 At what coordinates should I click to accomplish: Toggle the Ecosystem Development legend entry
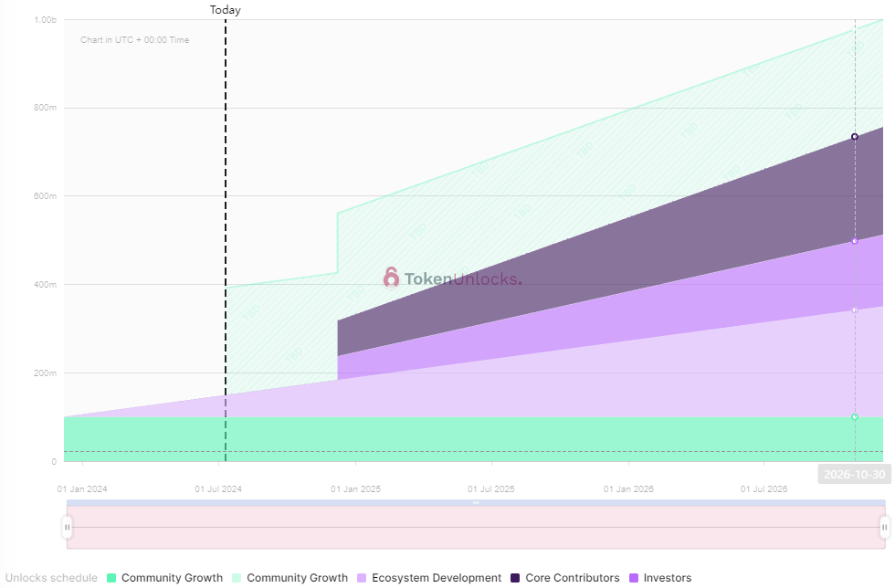pyautogui.click(x=429, y=578)
